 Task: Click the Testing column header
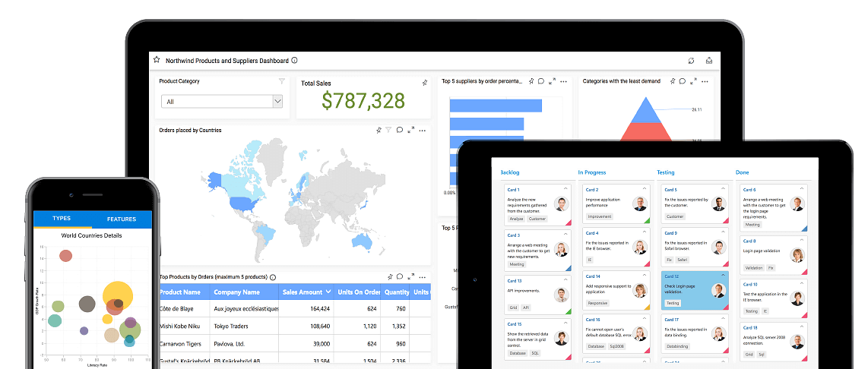[665, 172]
